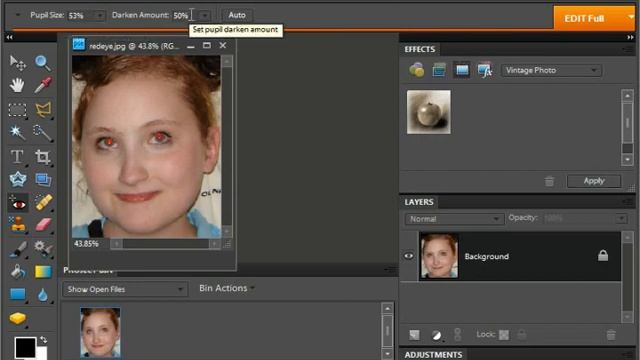Open the Vintage Photo effects dropdown
Image resolution: width=640 pixels, height=360 pixels.
coord(551,70)
